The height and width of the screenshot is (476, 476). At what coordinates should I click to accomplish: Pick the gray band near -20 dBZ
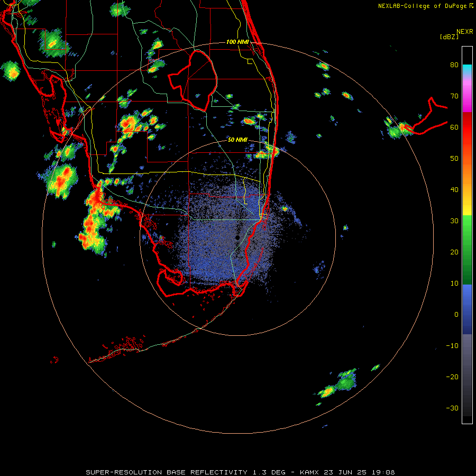[x=467, y=375]
